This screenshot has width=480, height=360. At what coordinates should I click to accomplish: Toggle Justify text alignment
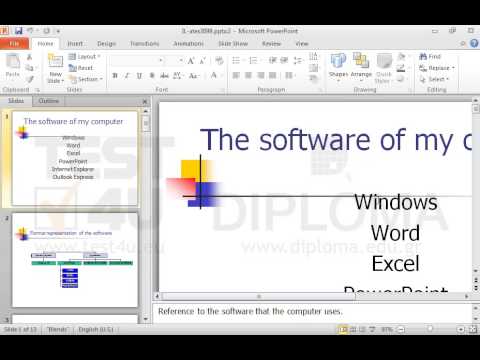pos(273,76)
